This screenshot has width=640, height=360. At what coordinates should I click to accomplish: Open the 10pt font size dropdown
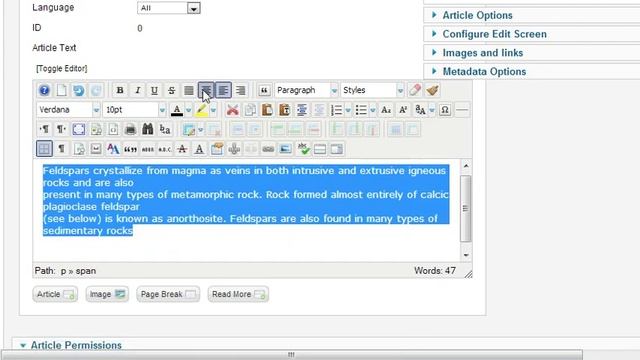[x=135, y=110]
